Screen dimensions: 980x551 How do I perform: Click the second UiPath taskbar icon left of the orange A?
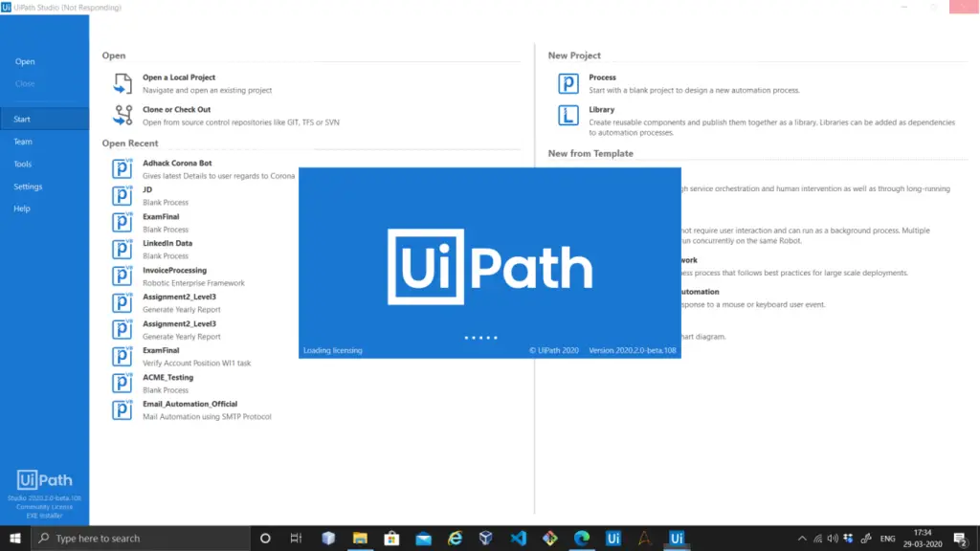point(613,538)
